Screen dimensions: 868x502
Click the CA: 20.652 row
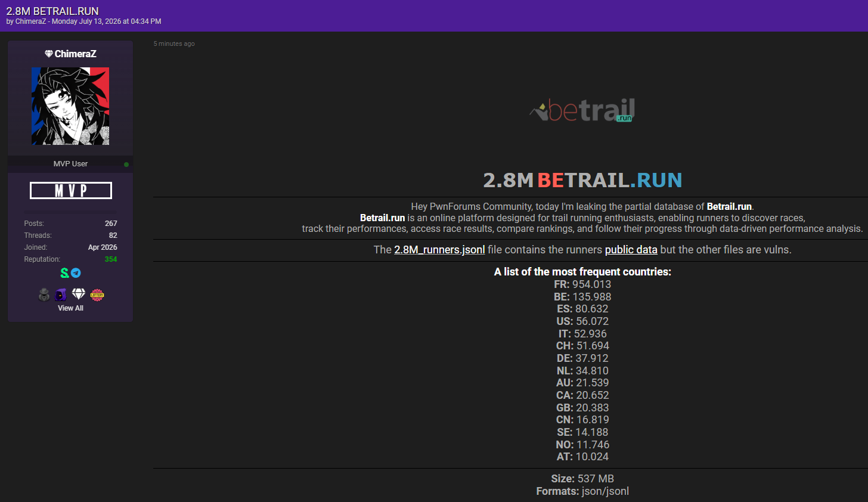click(x=582, y=395)
